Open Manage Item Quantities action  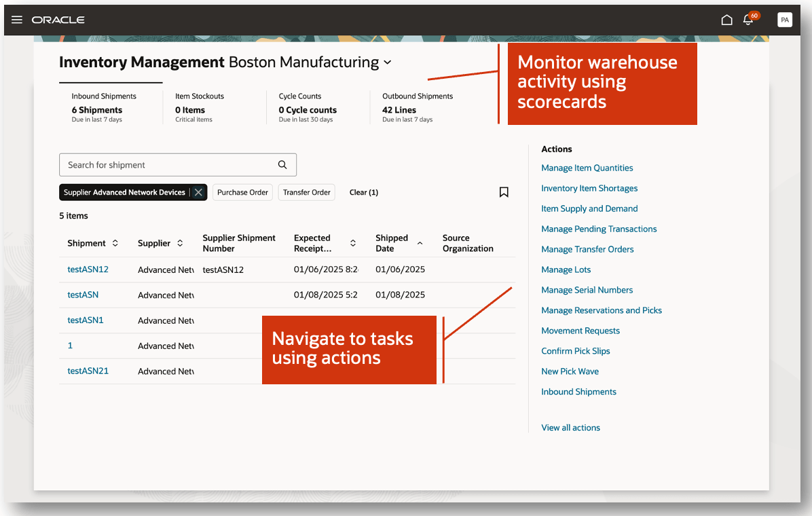pos(587,168)
